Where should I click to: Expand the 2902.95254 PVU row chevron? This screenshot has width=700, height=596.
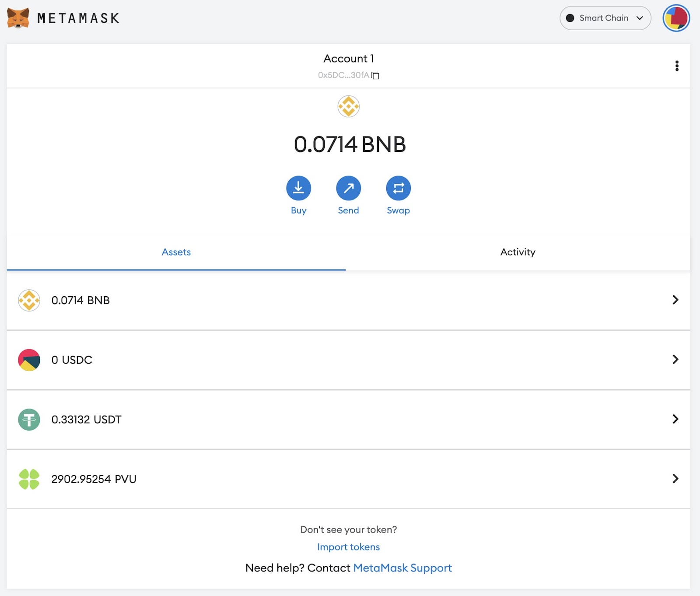tap(675, 478)
